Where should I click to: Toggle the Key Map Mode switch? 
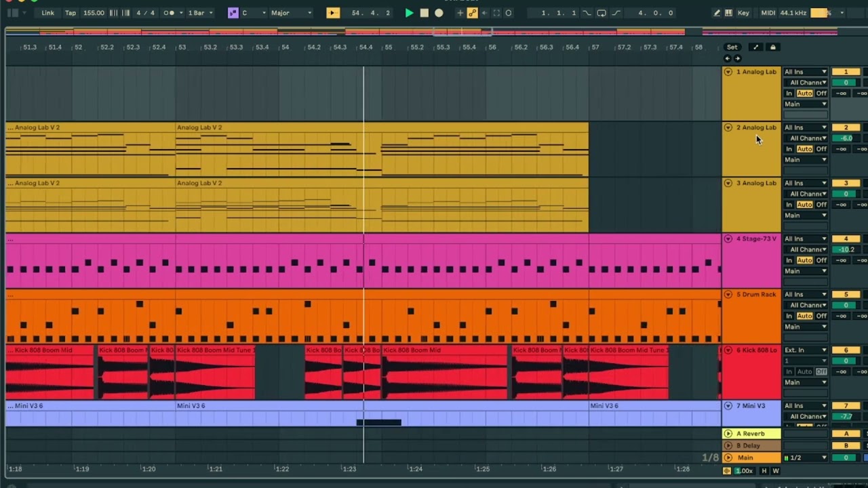(744, 13)
